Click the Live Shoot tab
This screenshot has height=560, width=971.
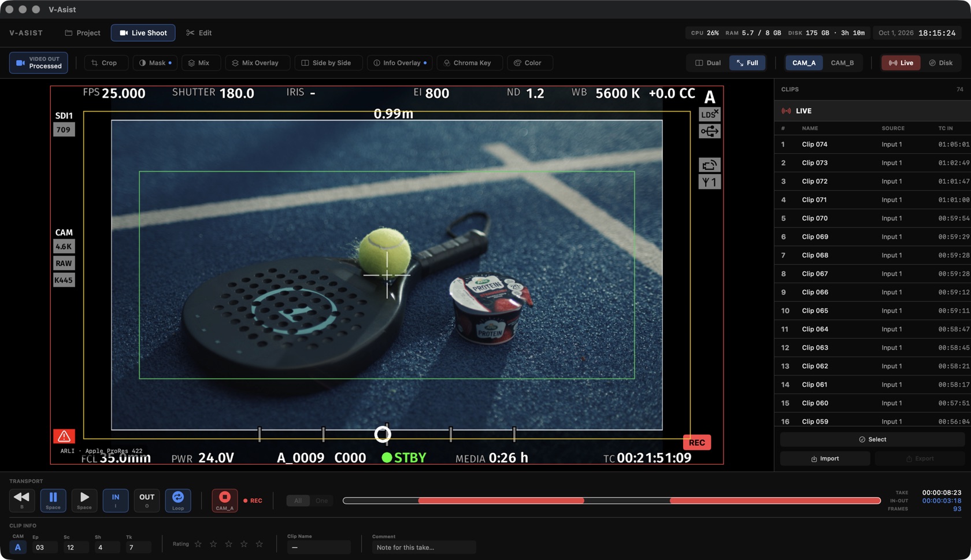(x=143, y=33)
